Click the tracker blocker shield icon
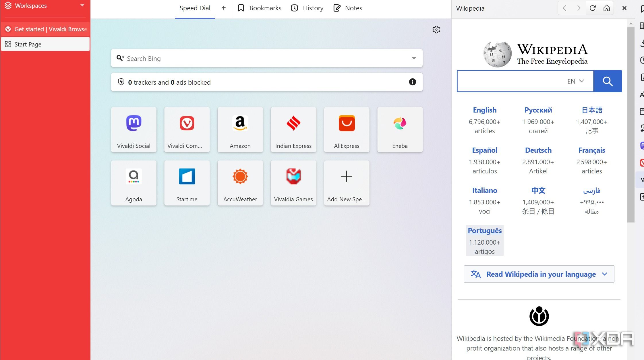Screen dimensions: 644x360 [x=121, y=82]
